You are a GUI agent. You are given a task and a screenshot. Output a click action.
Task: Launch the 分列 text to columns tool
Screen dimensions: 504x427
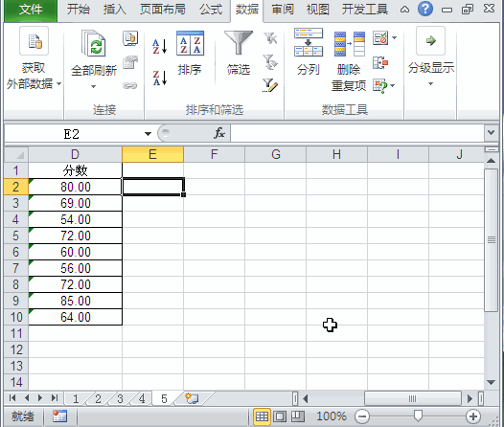pos(309,52)
